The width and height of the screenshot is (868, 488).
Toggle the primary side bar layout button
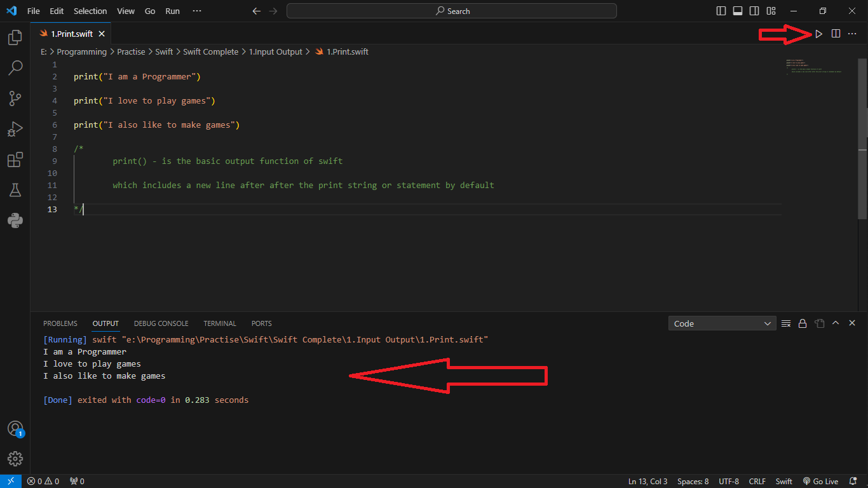[x=721, y=11]
